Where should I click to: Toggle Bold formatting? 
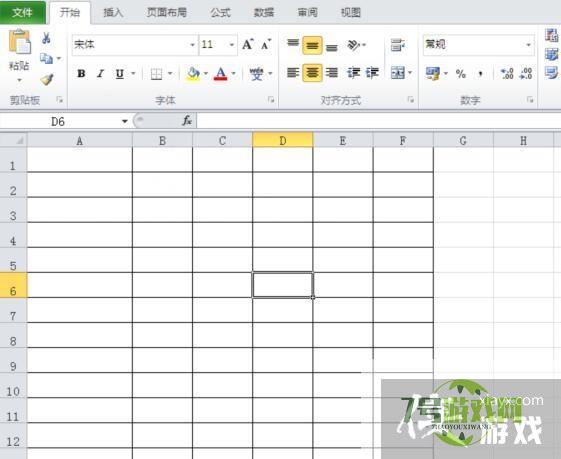click(x=81, y=73)
